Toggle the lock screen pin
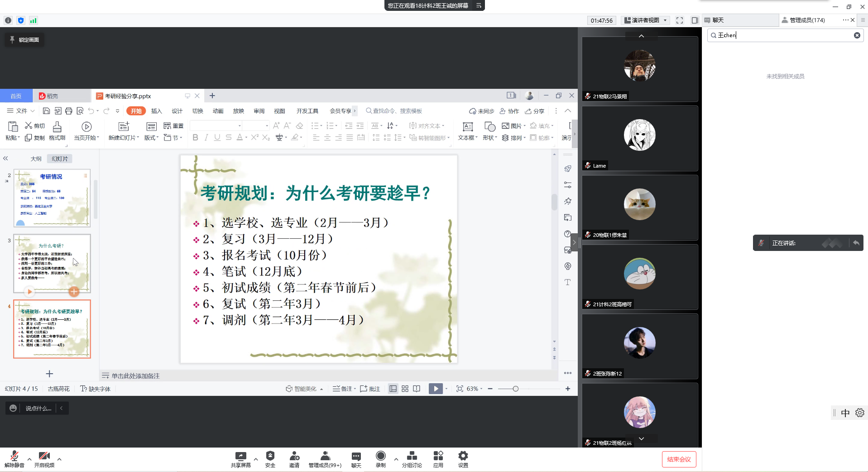Screen dimensions: 868x472 [x=24, y=40]
